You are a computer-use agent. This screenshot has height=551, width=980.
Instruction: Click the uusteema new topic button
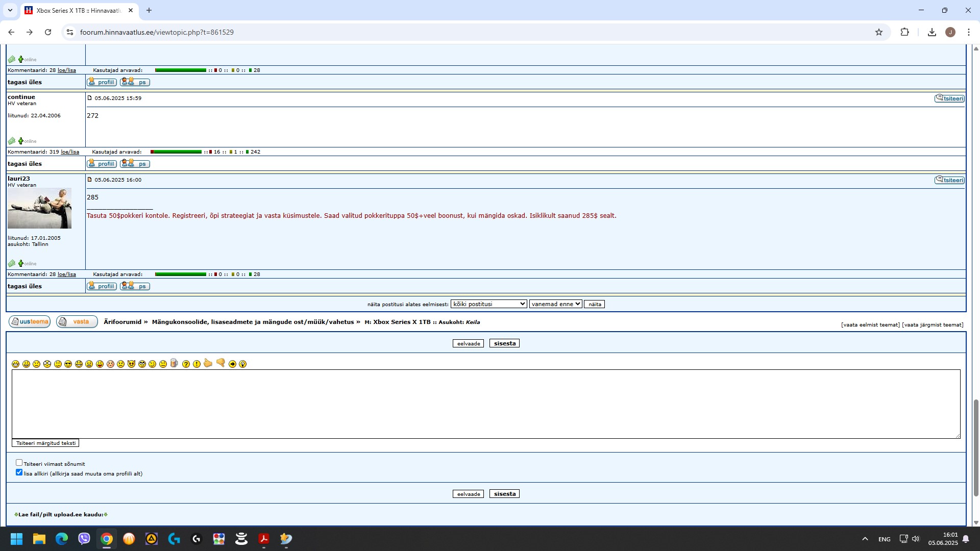click(x=30, y=321)
